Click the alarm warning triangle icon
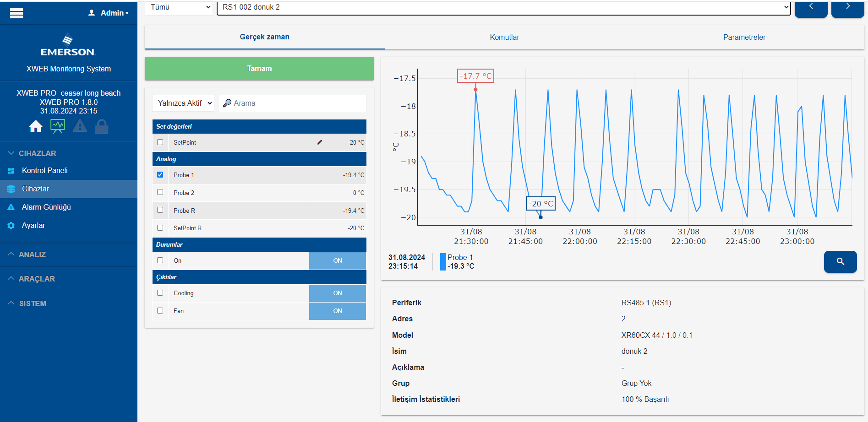Viewport: 868px width, 422px height. [x=80, y=126]
